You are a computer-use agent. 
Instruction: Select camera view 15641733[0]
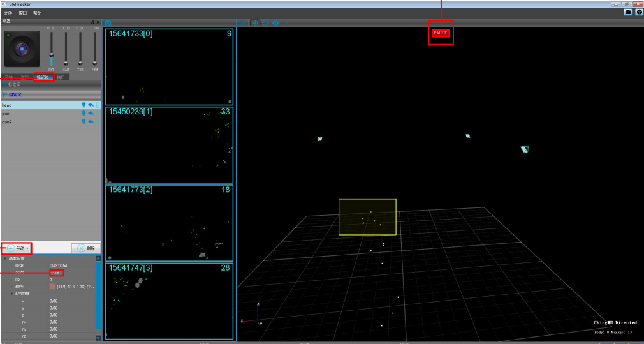click(x=169, y=66)
